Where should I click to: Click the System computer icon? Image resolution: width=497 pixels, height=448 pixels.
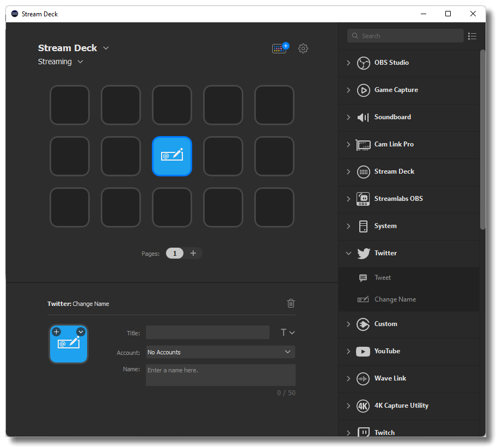point(363,226)
